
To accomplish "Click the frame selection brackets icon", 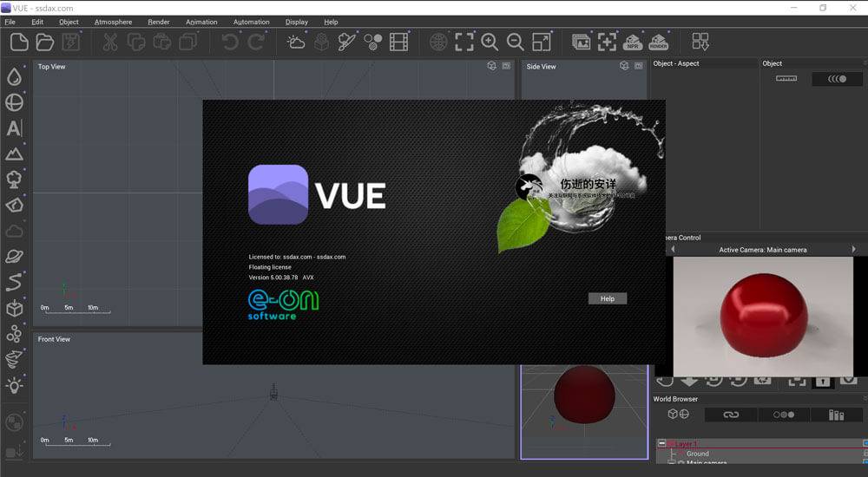I will point(464,42).
